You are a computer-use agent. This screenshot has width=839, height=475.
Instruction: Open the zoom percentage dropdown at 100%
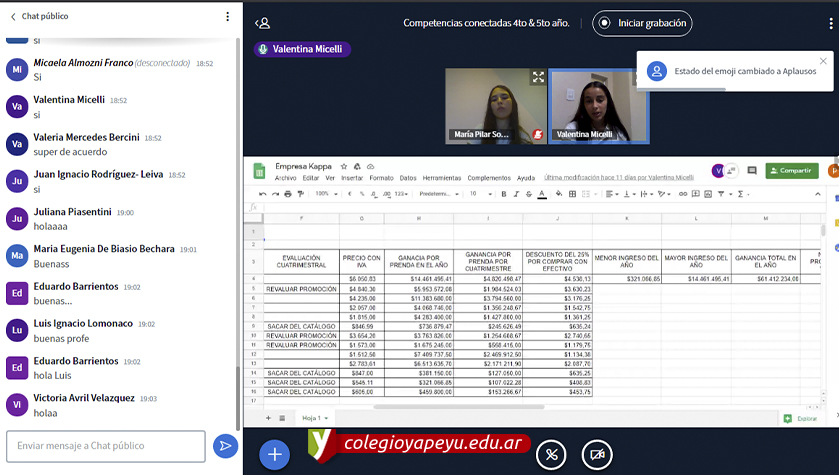coord(327,194)
